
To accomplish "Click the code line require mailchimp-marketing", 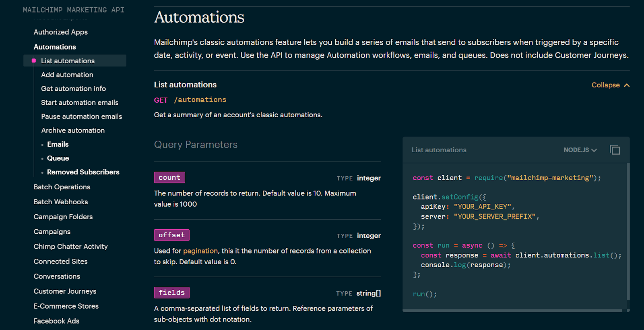I will pyautogui.click(x=507, y=178).
